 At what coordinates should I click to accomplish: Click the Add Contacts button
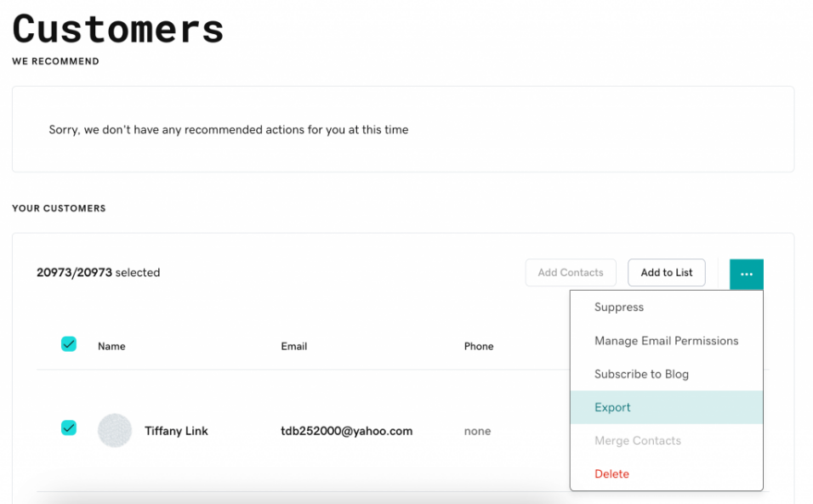(571, 273)
